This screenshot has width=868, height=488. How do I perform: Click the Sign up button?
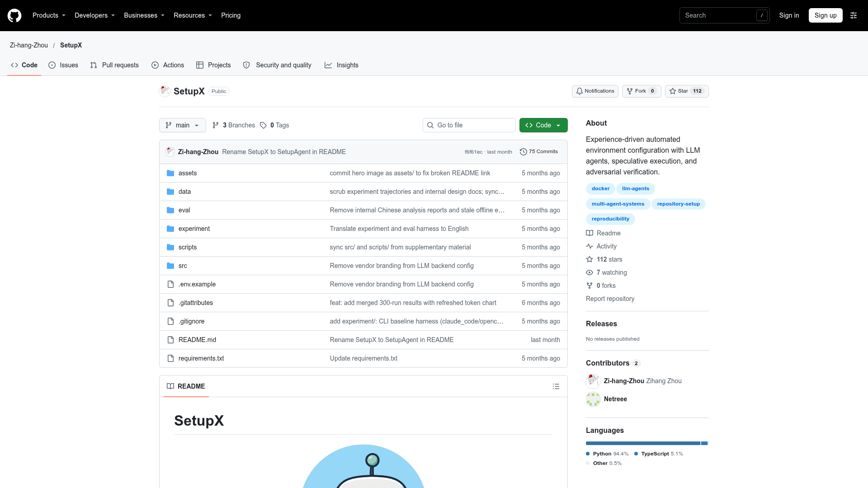(x=826, y=15)
